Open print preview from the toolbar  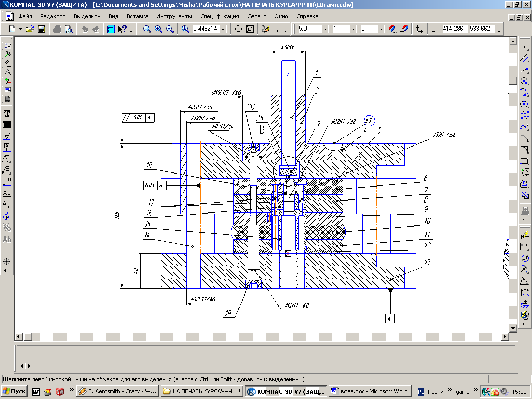[68, 29]
